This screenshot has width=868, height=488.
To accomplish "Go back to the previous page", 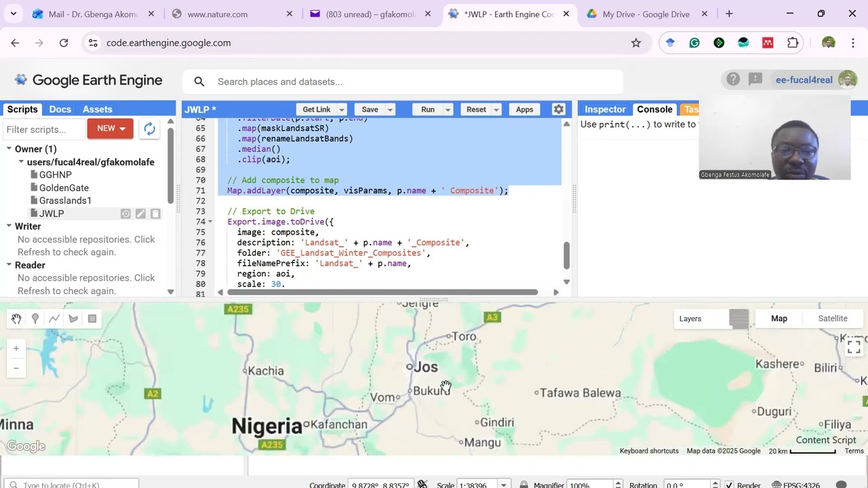I will (15, 43).
